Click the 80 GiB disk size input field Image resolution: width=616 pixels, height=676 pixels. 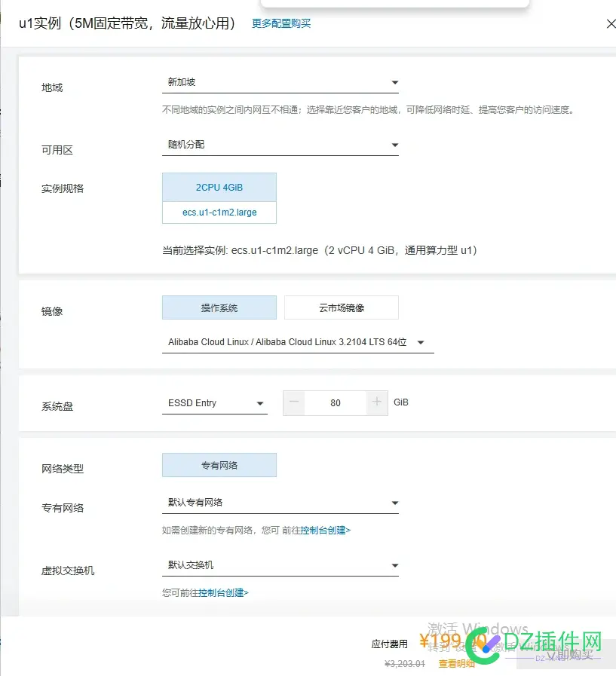[x=336, y=403]
